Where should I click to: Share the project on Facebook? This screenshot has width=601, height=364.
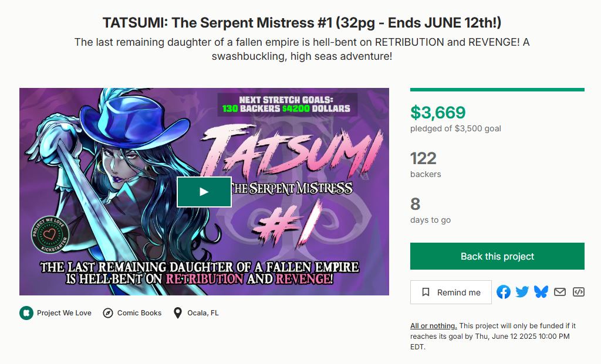[504, 291]
